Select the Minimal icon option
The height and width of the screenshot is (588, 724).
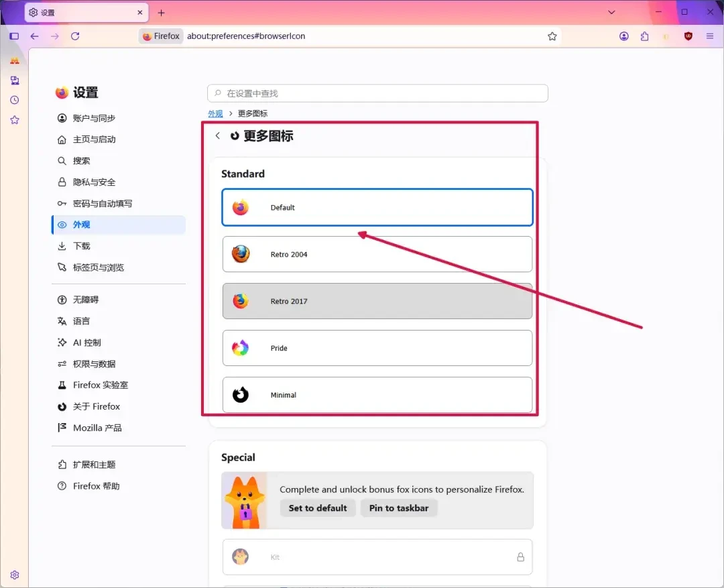pos(377,395)
